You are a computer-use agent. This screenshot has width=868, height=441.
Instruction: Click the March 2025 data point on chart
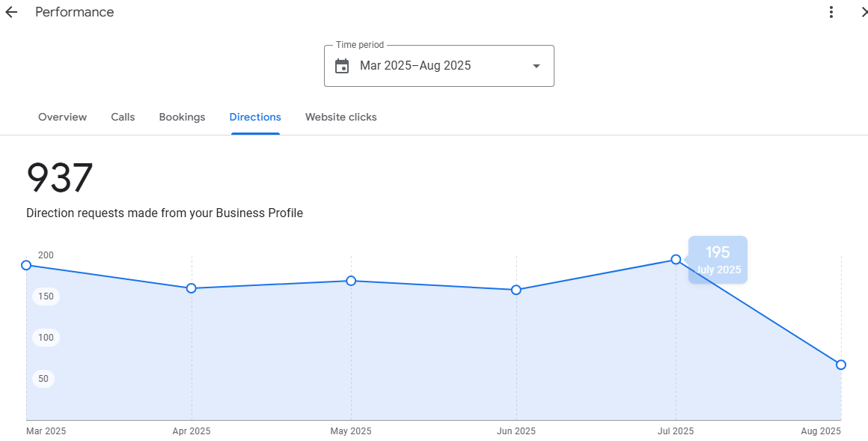pos(26,265)
